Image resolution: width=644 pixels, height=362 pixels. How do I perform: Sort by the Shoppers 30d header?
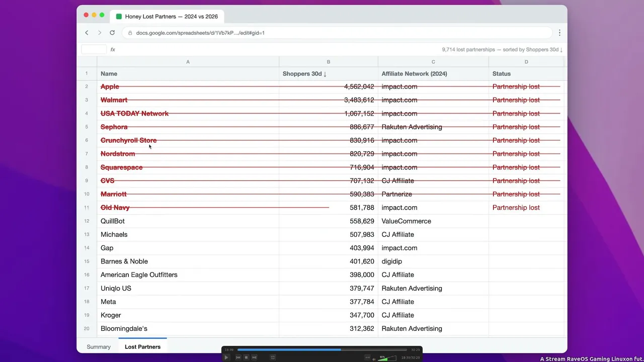point(329,73)
